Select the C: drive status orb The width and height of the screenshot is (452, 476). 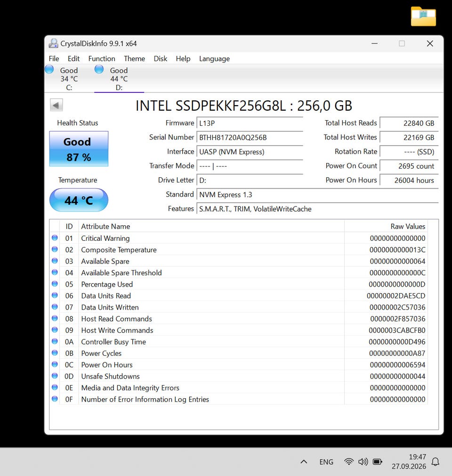[49, 70]
